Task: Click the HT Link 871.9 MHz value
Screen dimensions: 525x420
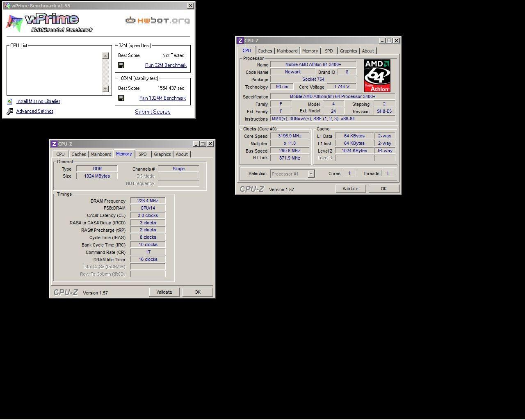Action: tap(290, 158)
